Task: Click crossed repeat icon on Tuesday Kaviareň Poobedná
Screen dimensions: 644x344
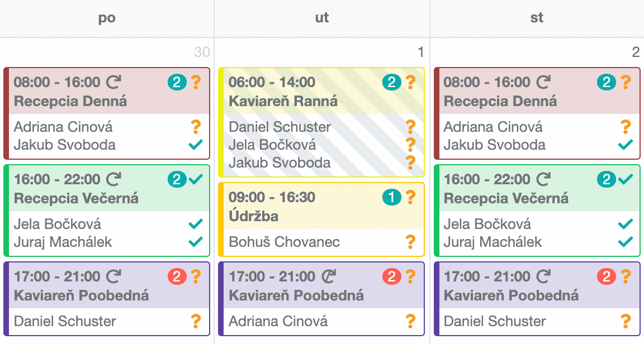Action: point(328,276)
